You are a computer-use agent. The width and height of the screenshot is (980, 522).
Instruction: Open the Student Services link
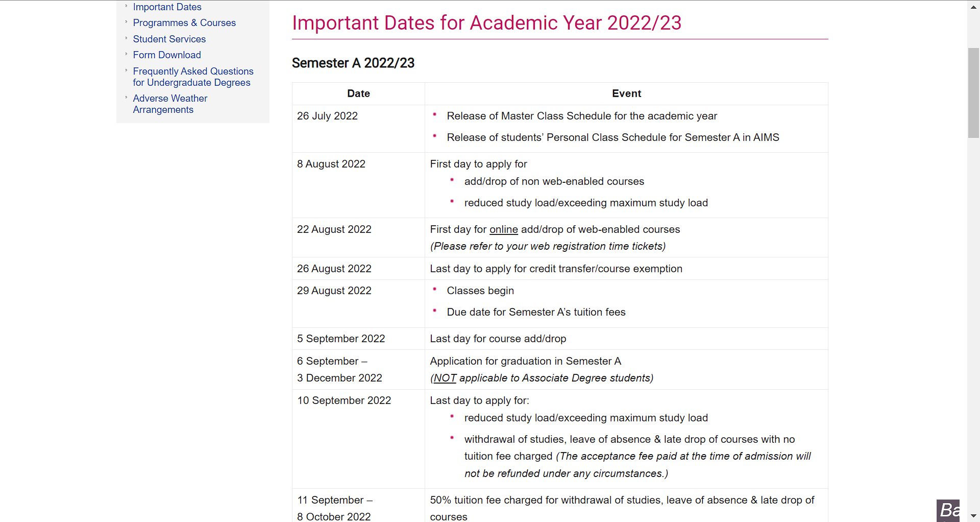tap(169, 39)
